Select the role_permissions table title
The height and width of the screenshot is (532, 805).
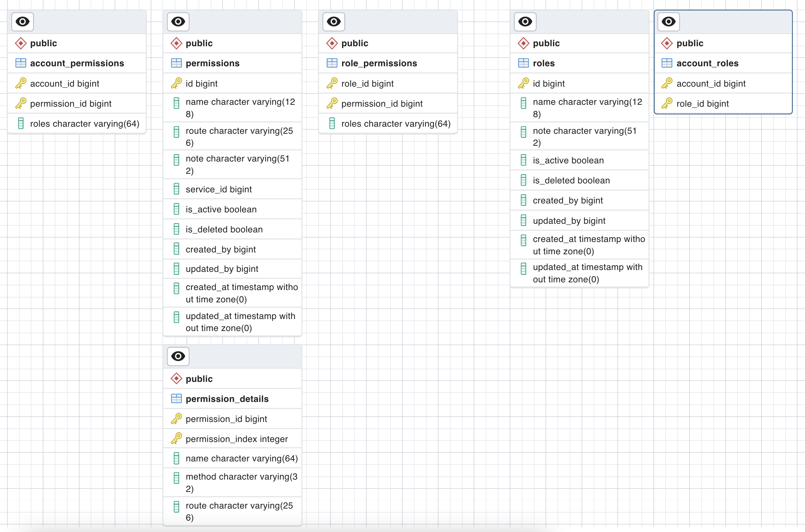pos(379,63)
